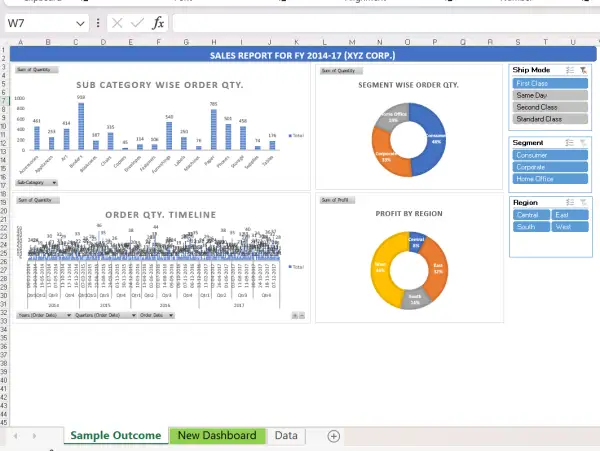Select Standard Class slicer button
Screen dimensions: 600x451
pyautogui.click(x=549, y=118)
